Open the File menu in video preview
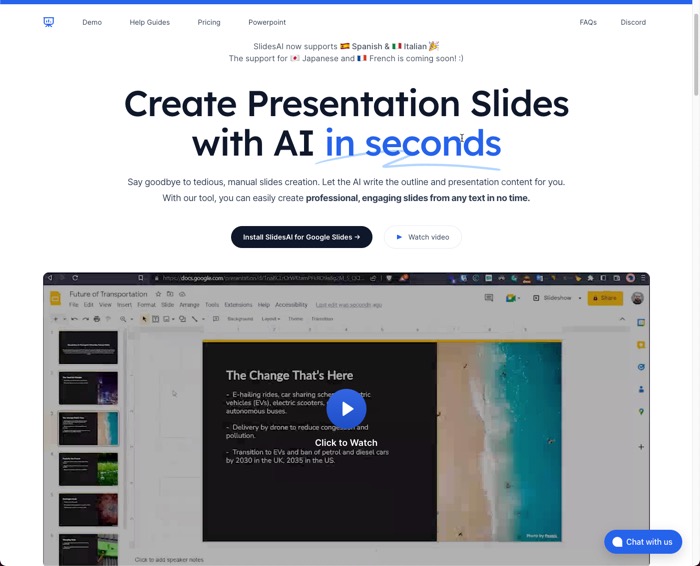Image resolution: width=700 pixels, height=566 pixels. pos(74,305)
